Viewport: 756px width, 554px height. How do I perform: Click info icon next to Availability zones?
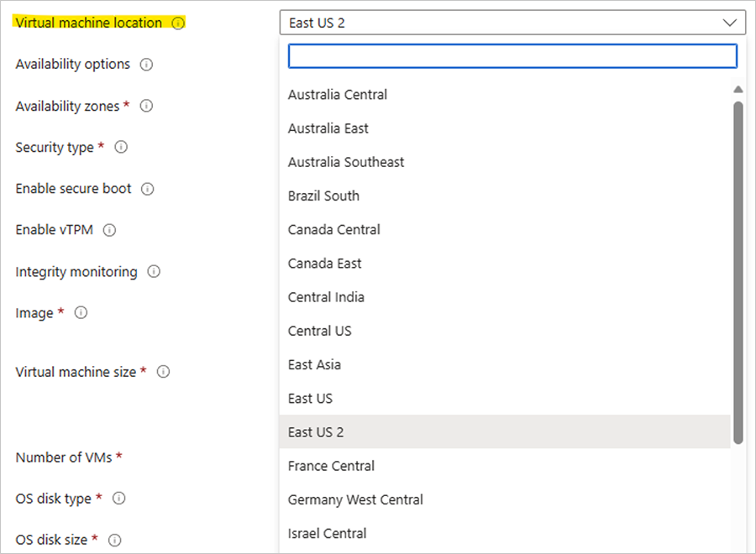click(146, 107)
